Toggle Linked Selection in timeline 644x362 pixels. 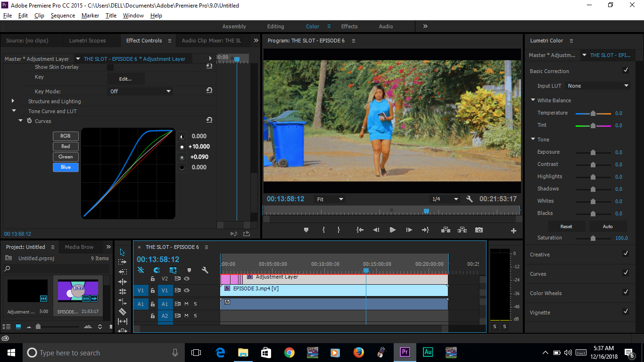click(x=173, y=270)
